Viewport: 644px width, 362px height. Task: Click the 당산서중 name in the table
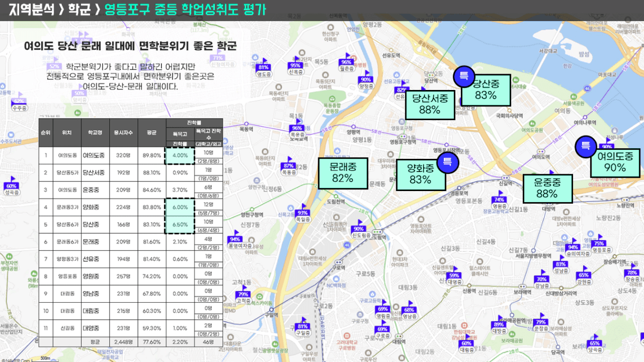[x=93, y=173]
